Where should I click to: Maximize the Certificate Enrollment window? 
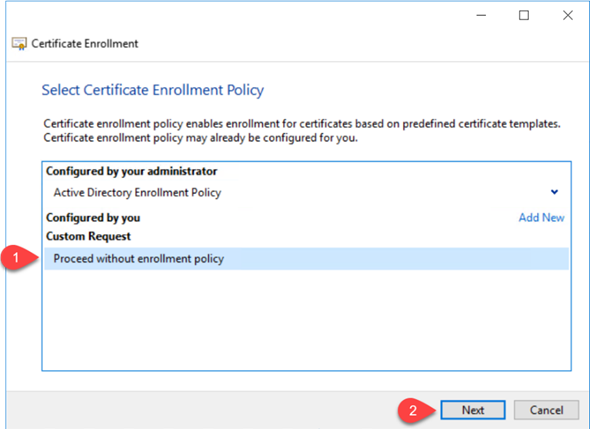[524, 15]
